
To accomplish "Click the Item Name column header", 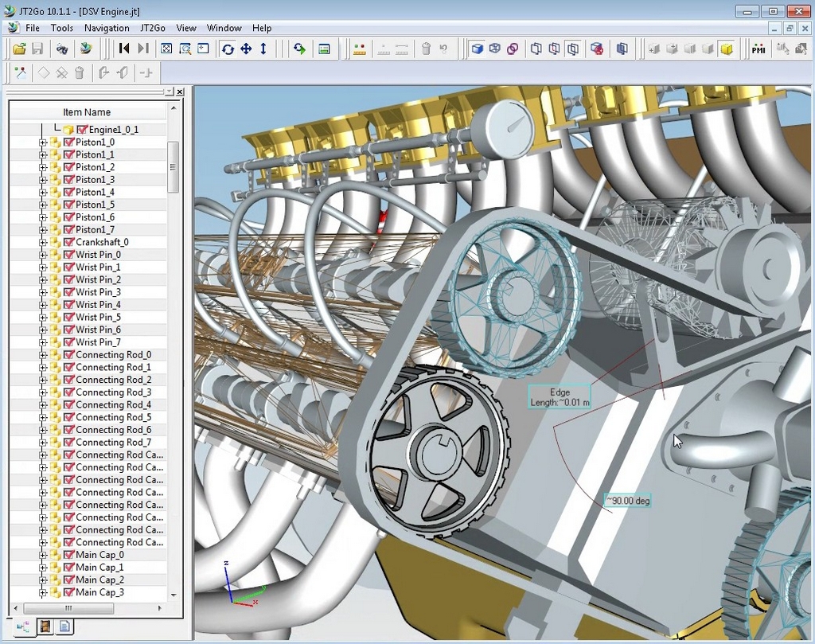I will (87, 112).
